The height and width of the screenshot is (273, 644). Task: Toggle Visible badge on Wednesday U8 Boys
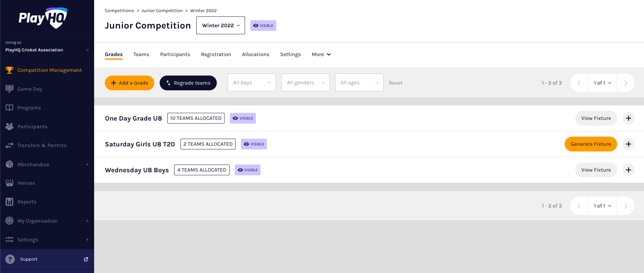pyautogui.click(x=247, y=170)
